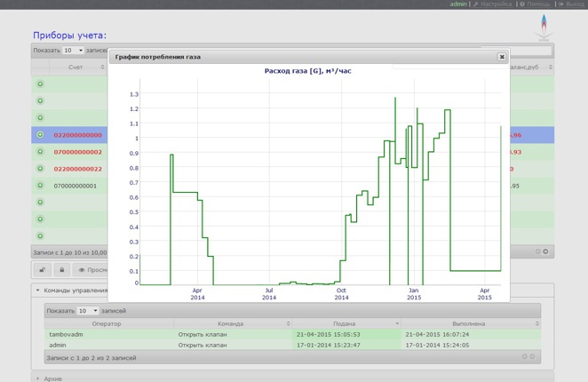Click green plus icon beside 022000000022
588x382 pixels.
(40, 169)
